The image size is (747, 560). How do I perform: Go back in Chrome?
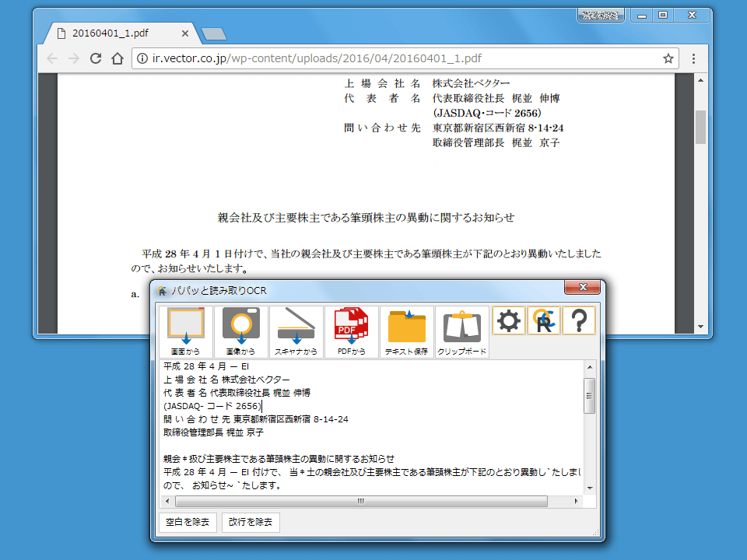[52, 58]
